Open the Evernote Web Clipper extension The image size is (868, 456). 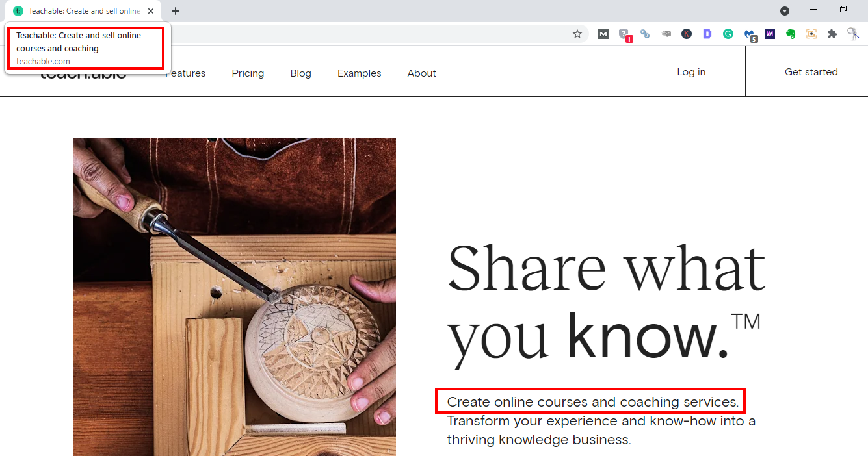[x=791, y=34]
